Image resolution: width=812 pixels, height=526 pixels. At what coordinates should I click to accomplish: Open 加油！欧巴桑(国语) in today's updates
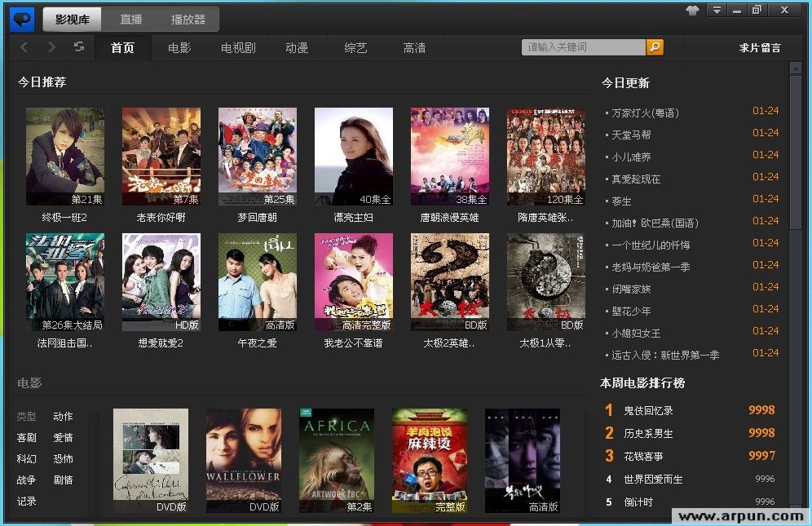coord(655,223)
